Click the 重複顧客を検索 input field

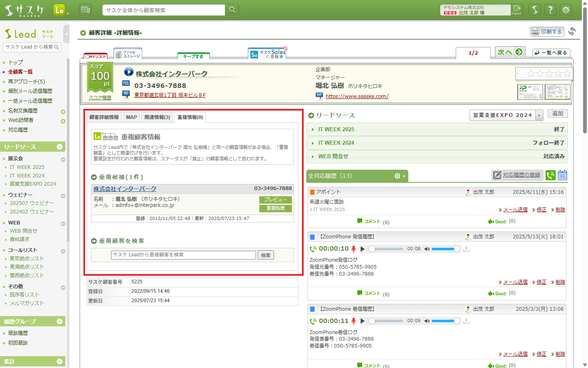(183, 255)
